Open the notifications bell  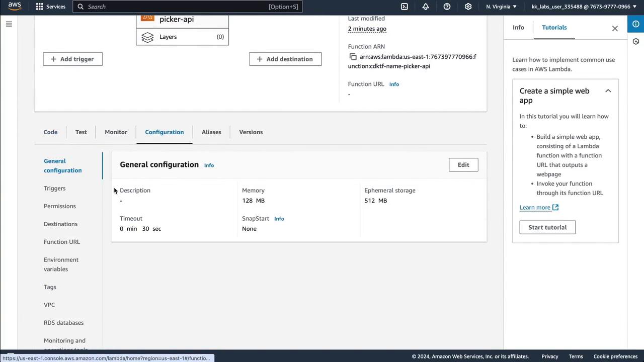[426, 7]
